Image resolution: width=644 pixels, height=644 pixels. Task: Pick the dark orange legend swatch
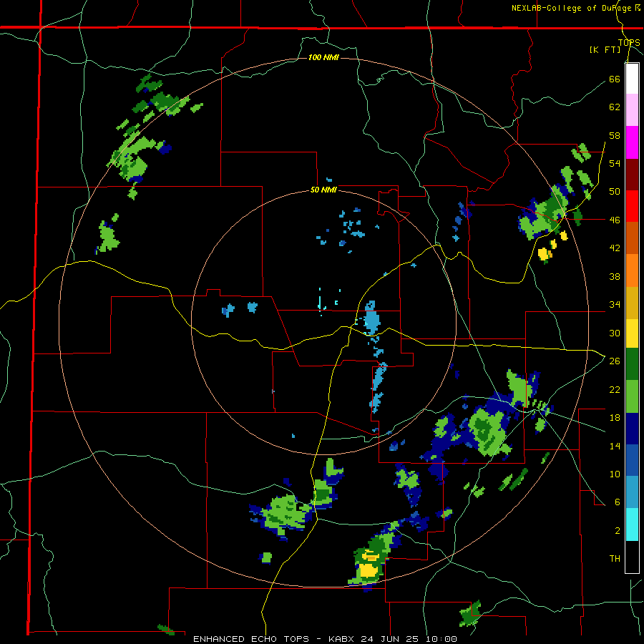pyautogui.click(x=632, y=238)
